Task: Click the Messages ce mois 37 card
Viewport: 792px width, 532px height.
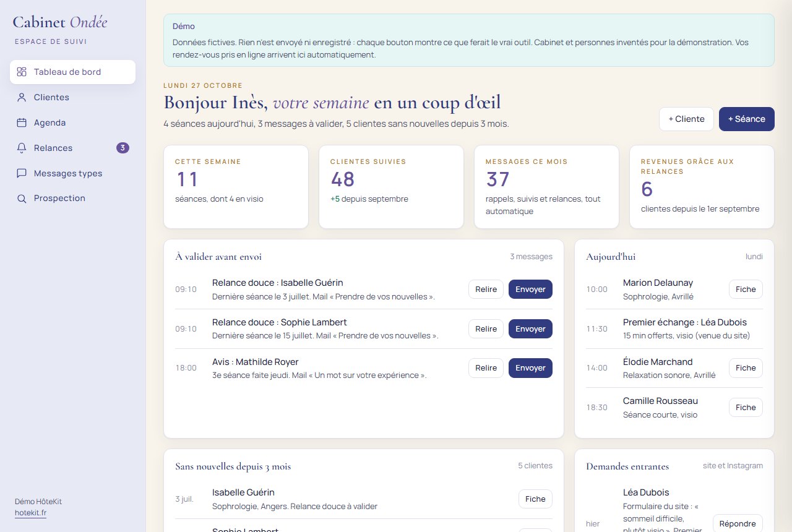Action: 546,187
